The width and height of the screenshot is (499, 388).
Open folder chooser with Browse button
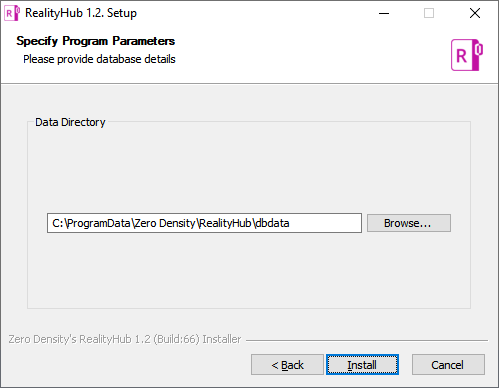coord(409,223)
